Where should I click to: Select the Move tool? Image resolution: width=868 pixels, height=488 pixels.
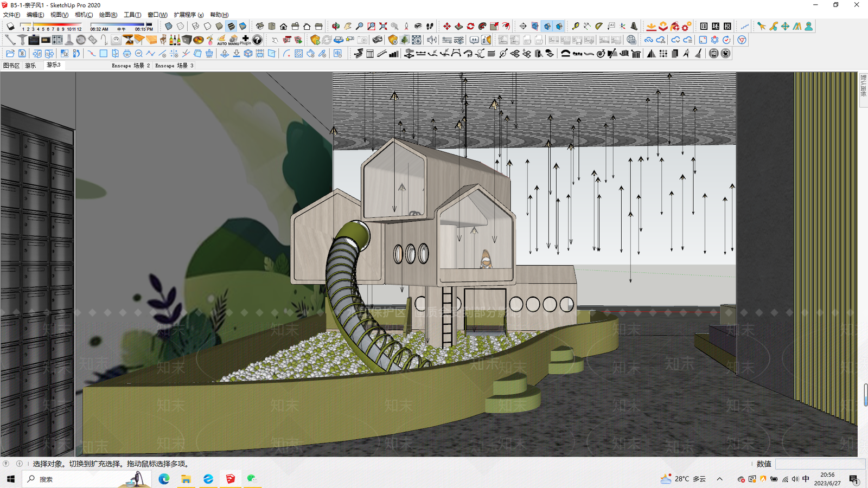(x=447, y=26)
